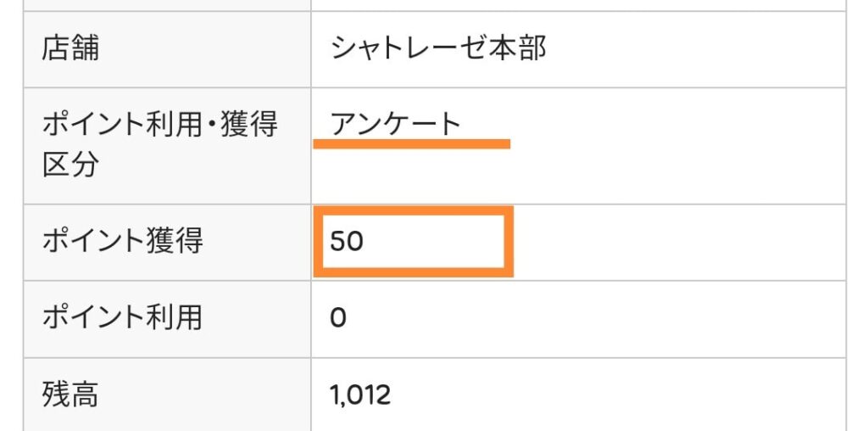Click the ポイント利用・獲得区分 label cell
The image size is (868, 431).
click(159, 145)
